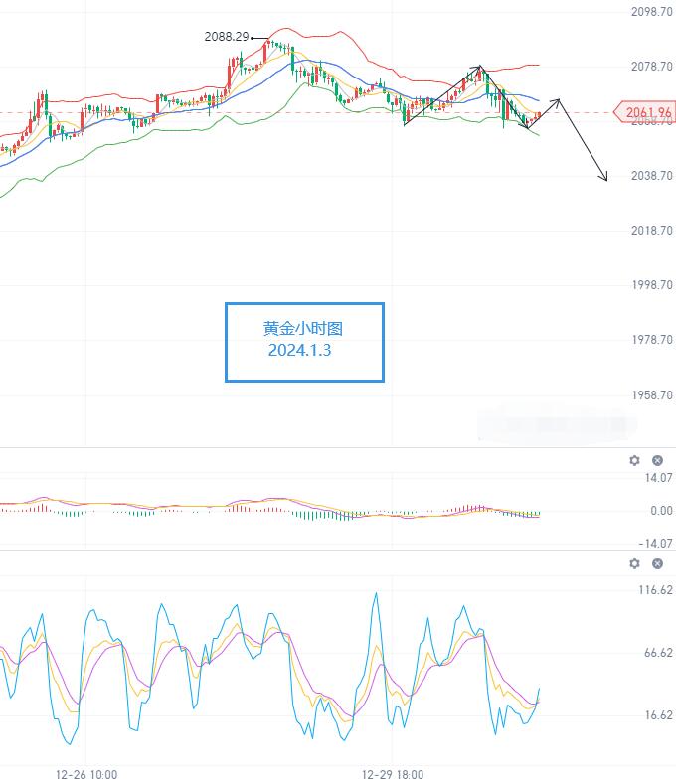Image resolution: width=676 pixels, height=784 pixels.
Task: Open MACD indicator settings gear
Action: point(635,460)
